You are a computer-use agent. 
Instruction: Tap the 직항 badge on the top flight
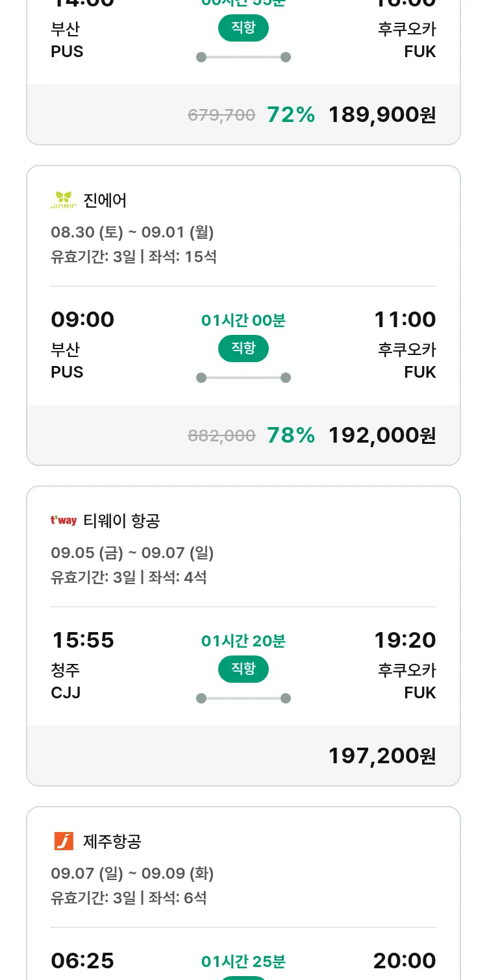(243, 28)
